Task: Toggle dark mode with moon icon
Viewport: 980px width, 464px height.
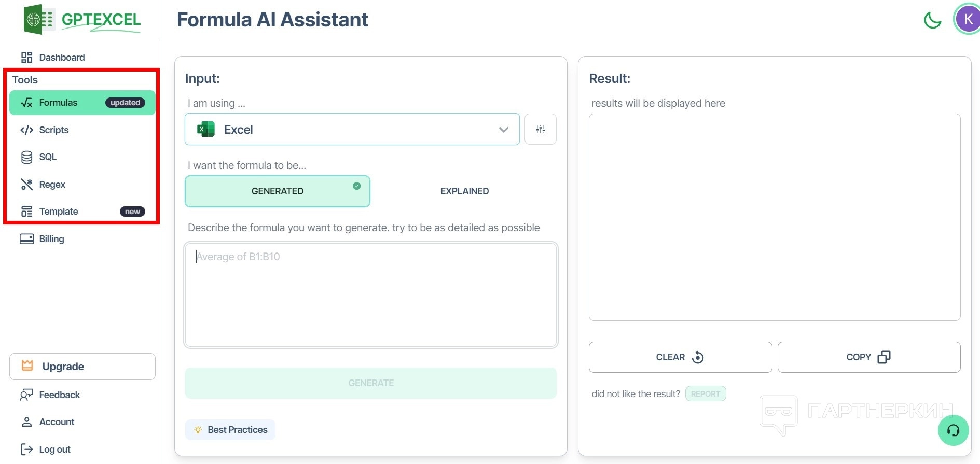Action: [932, 20]
